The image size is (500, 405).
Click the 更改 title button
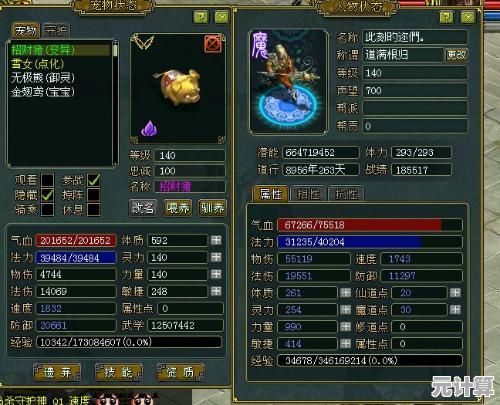tap(456, 55)
